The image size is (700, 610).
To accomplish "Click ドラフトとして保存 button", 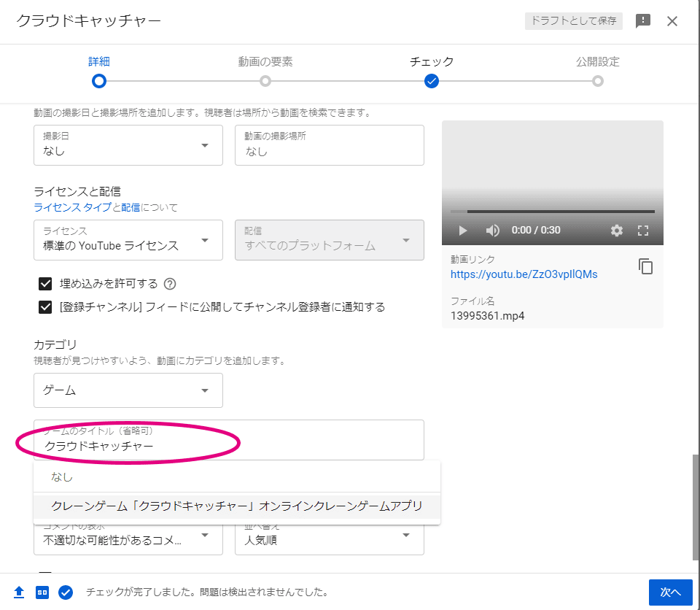I will coord(574,20).
